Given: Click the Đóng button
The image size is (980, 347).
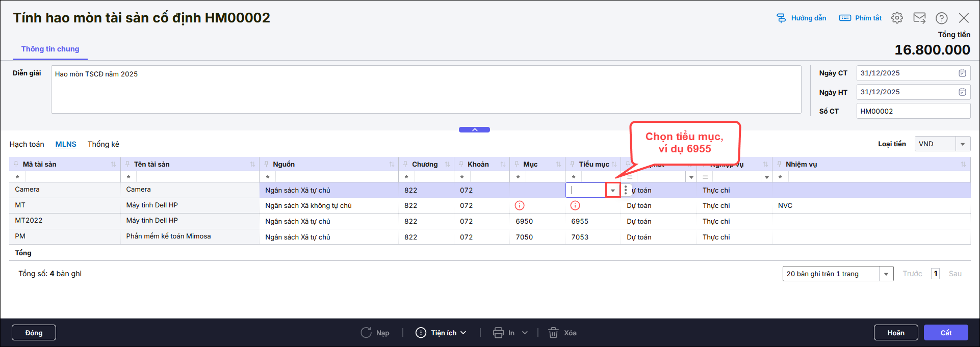Looking at the screenshot, I should [34, 333].
